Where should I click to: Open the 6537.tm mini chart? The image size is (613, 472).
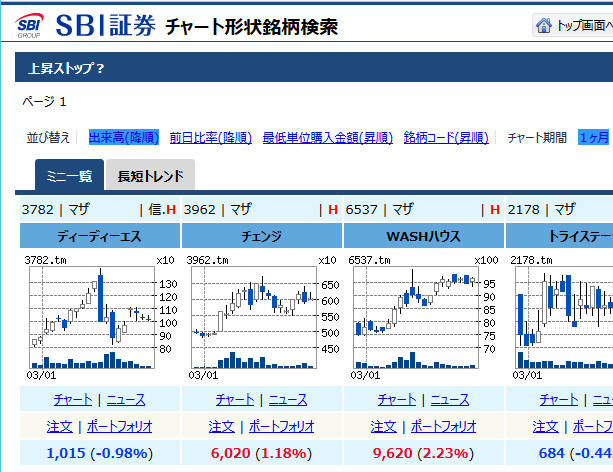pos(424,317)
